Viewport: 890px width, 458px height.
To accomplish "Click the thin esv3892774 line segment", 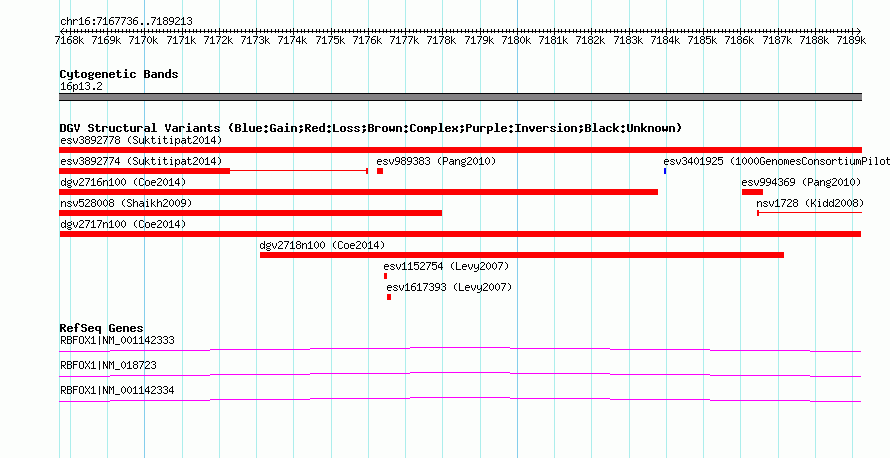I will point(299,171).
